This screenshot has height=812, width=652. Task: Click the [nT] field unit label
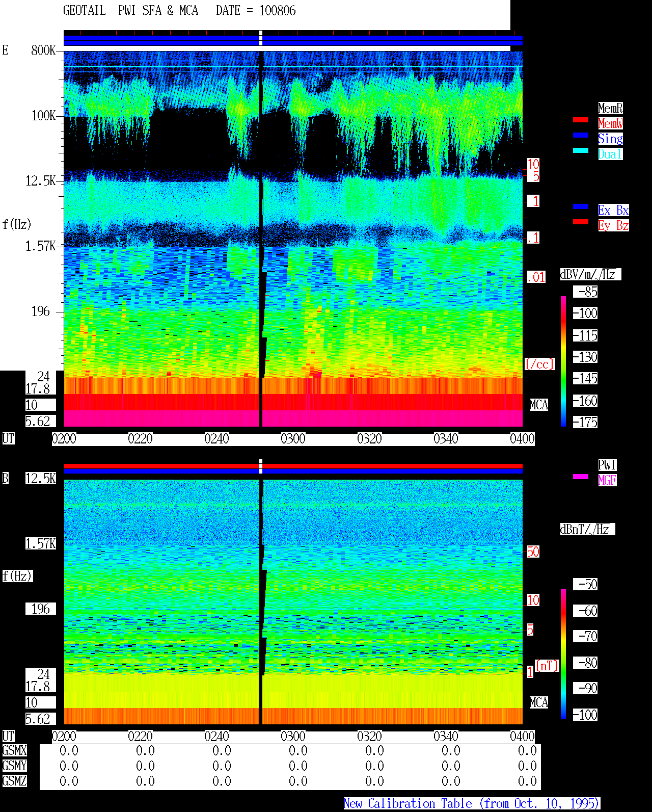click(x=547, y=666)
